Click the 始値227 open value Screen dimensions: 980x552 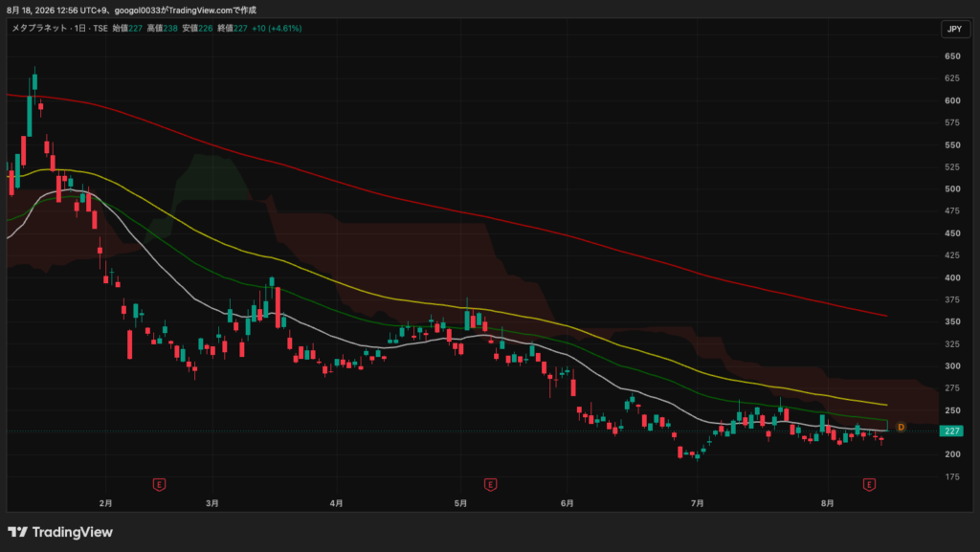coord(127,28)
